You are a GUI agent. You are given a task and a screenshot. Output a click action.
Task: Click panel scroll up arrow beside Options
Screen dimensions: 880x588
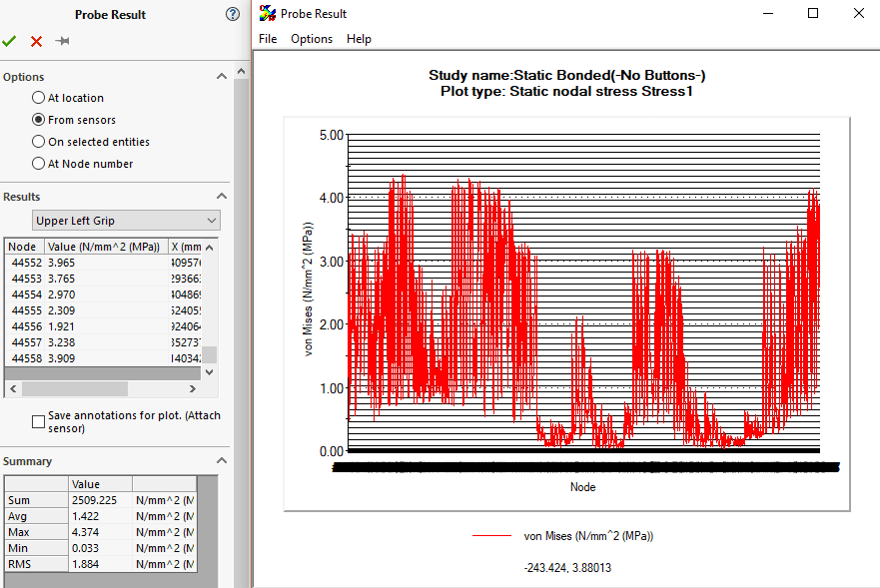tap(242, 71)
